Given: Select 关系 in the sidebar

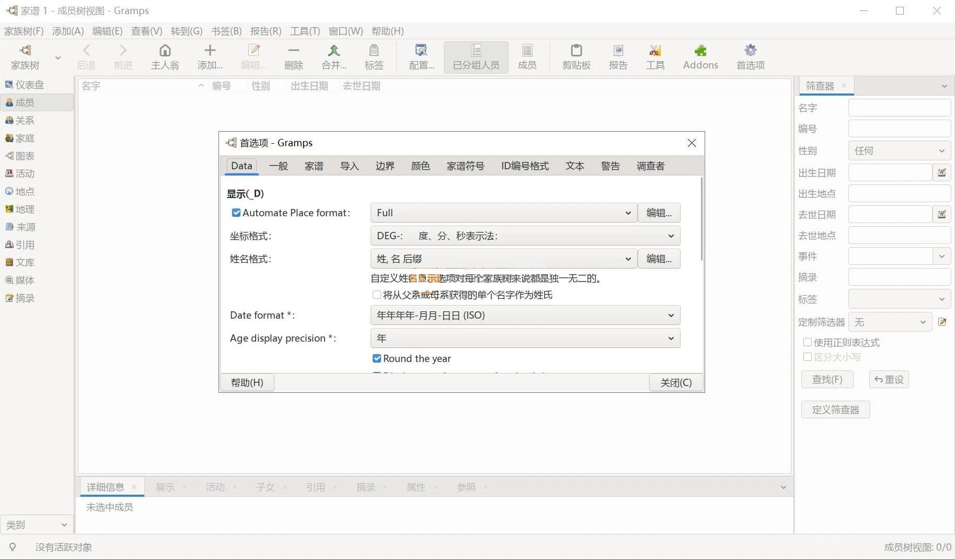Looking at the screenshot, I should click(x=37, y=120).
